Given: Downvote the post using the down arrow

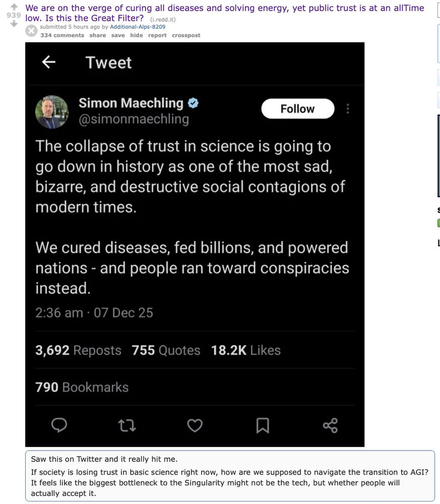Looking at the screenshot, I should [x=14, y=22].
